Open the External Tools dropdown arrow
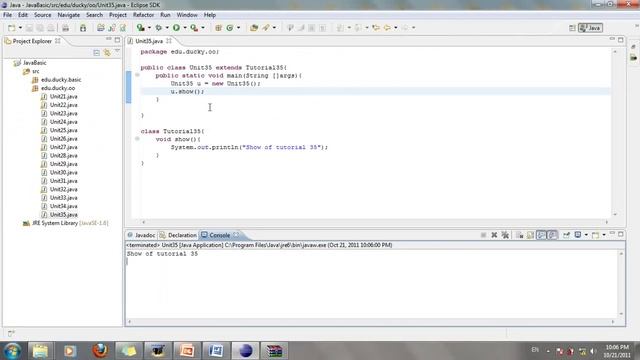Image resolution: width=640 pixels, height=360 pixels. 203,28
